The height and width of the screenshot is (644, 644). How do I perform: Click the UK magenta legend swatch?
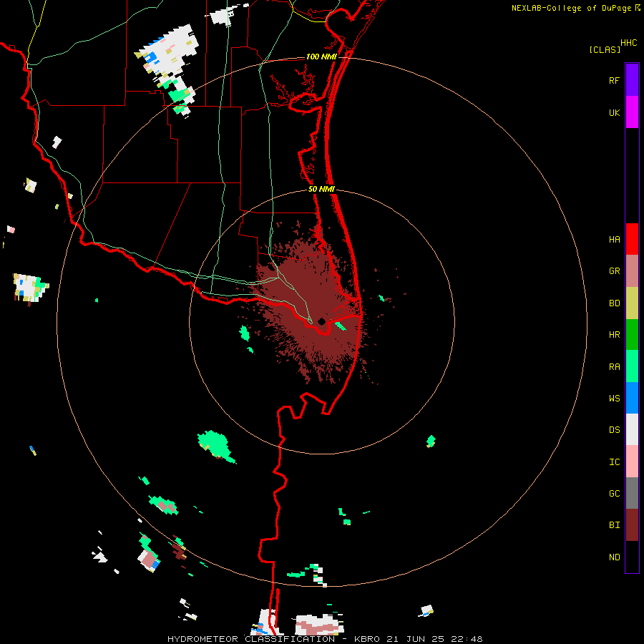[632, 112]
